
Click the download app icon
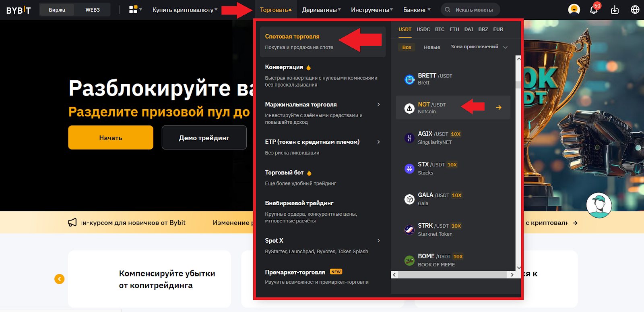pos(615,10)
